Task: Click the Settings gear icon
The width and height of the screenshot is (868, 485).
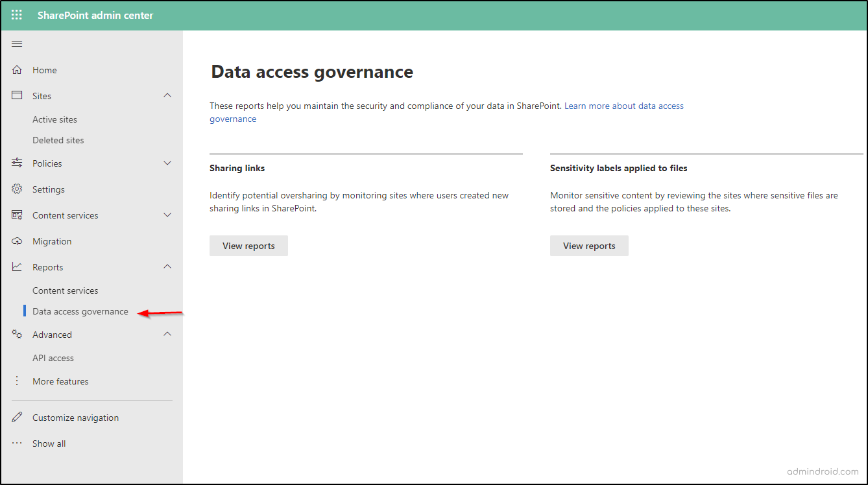Action: [x=17, y=189]
